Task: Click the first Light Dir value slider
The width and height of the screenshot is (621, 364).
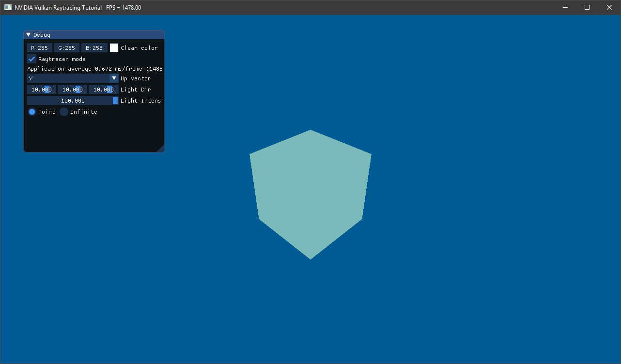Action: [42, 90]
